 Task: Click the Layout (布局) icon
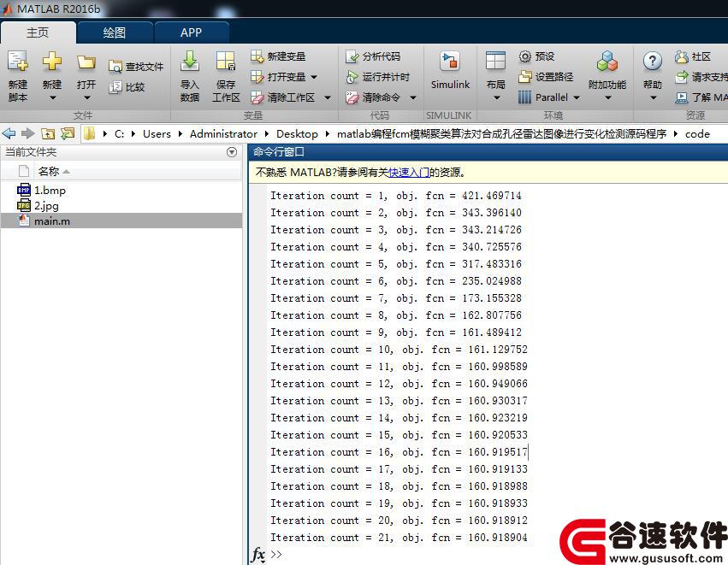coord(495,62)
